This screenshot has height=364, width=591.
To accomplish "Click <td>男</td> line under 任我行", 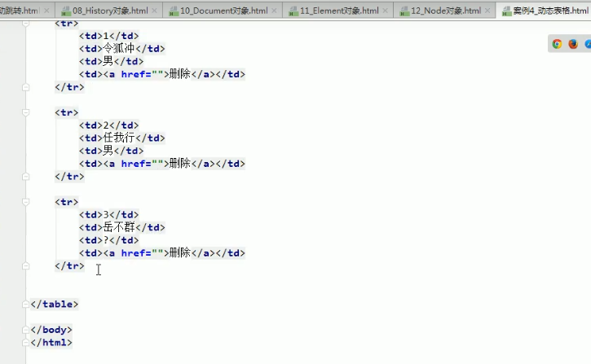I will click(111, 151).
